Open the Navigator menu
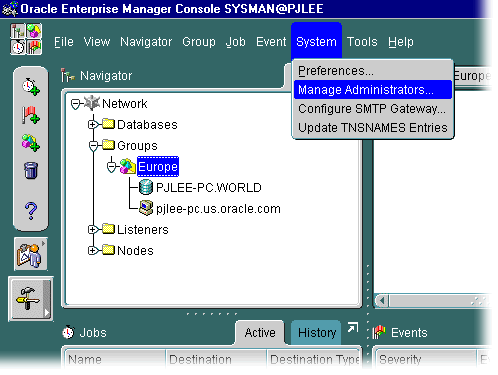 point(146,42)
